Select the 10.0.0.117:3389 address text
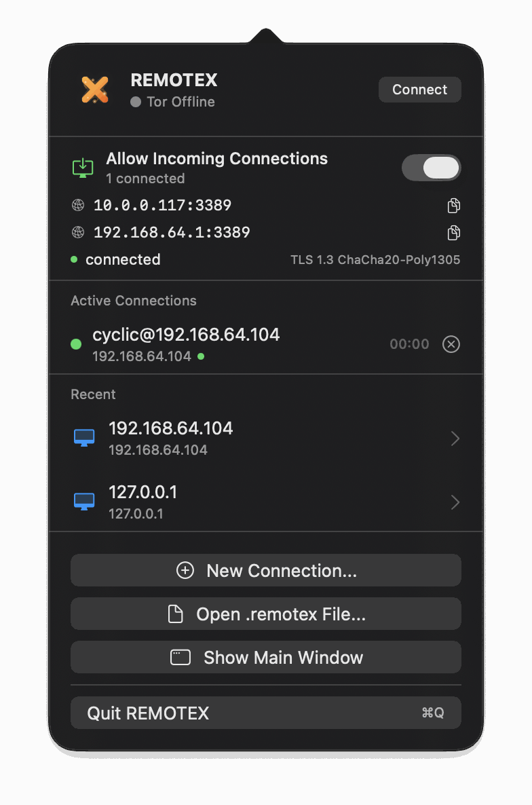Screen dimensions: 532x805 (162, 206)
